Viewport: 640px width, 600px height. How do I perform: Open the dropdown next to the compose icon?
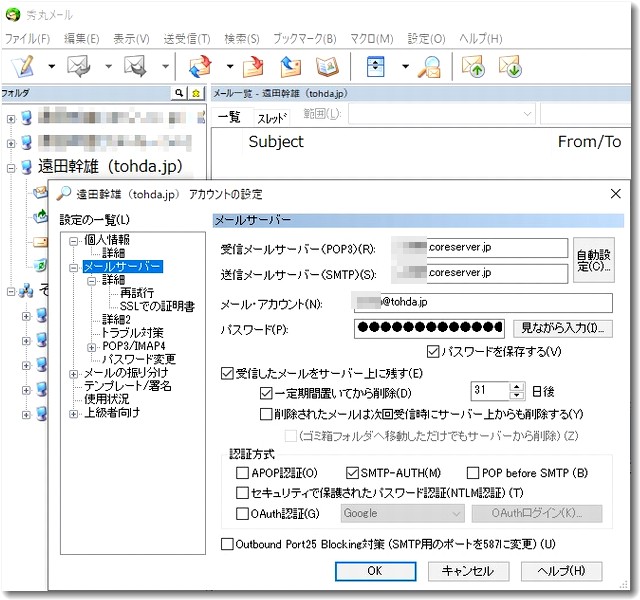pos(51,68)
